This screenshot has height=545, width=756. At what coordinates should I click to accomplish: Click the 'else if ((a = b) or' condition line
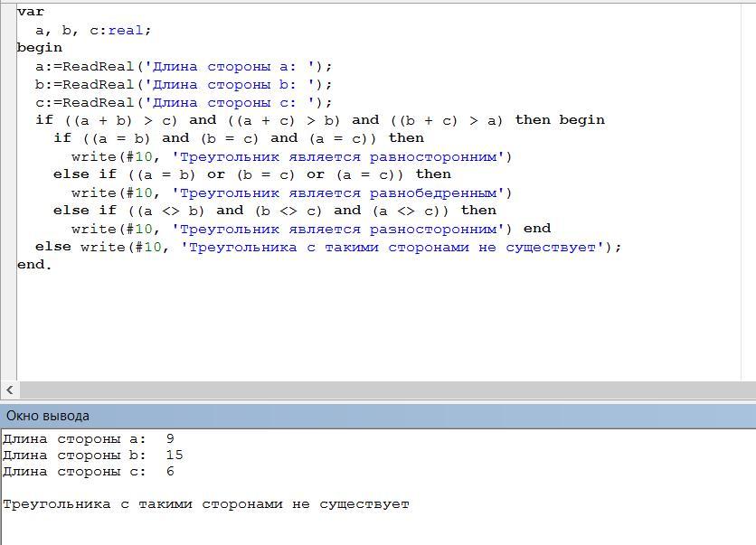coord(252,174)
